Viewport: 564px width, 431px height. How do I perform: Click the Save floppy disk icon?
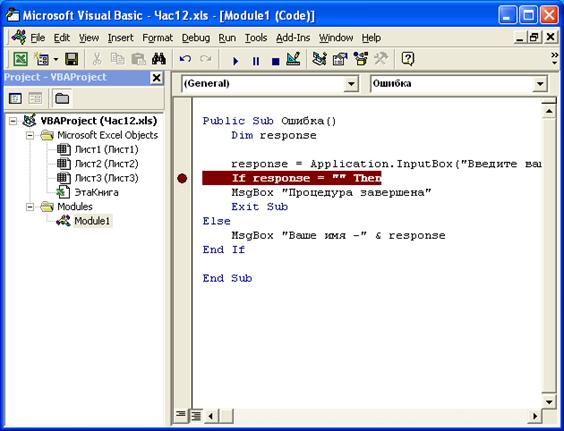coord(71,59)
